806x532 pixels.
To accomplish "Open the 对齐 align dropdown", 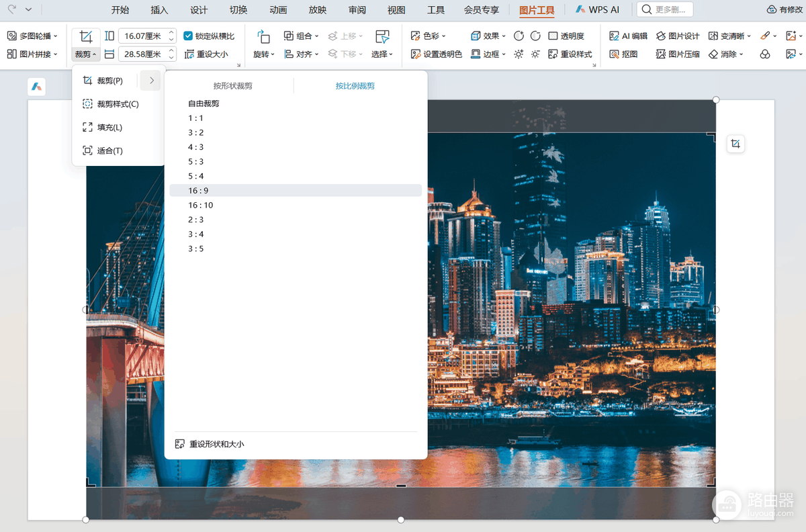I will pos(302,54).
